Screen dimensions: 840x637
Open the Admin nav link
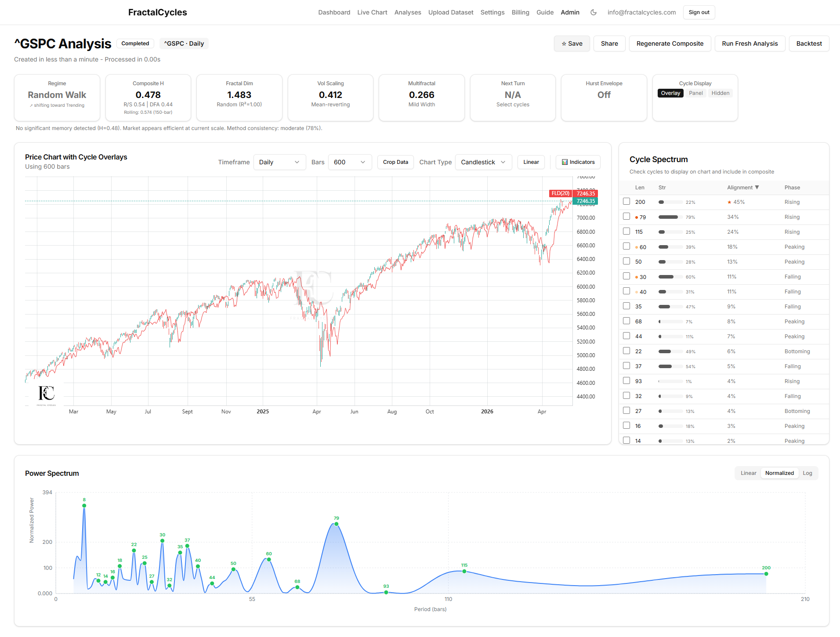pyautogui.click(x=570, y=12)
